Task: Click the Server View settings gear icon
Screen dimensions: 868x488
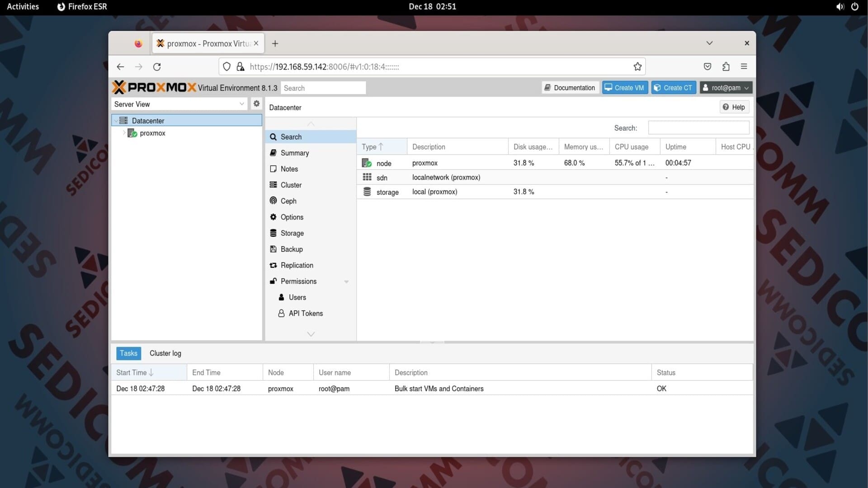Action: [256, 103]
